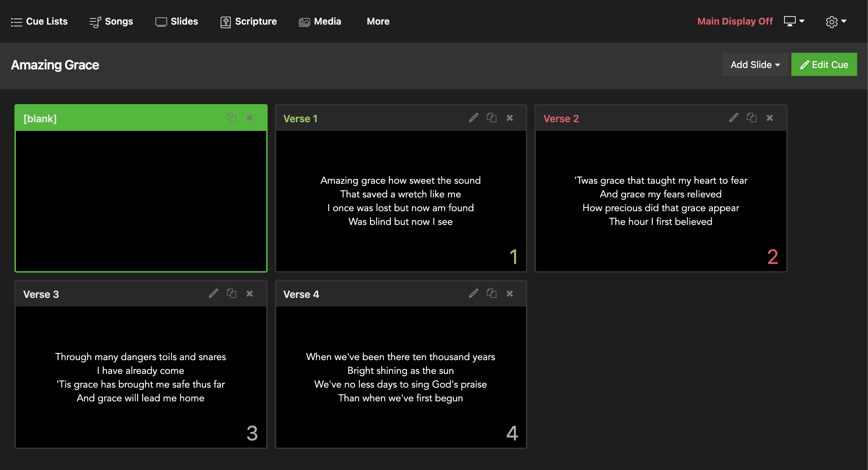868x470 pixels.
Task: Delete the [blank] slide
Action: click(x=250, y=118)
